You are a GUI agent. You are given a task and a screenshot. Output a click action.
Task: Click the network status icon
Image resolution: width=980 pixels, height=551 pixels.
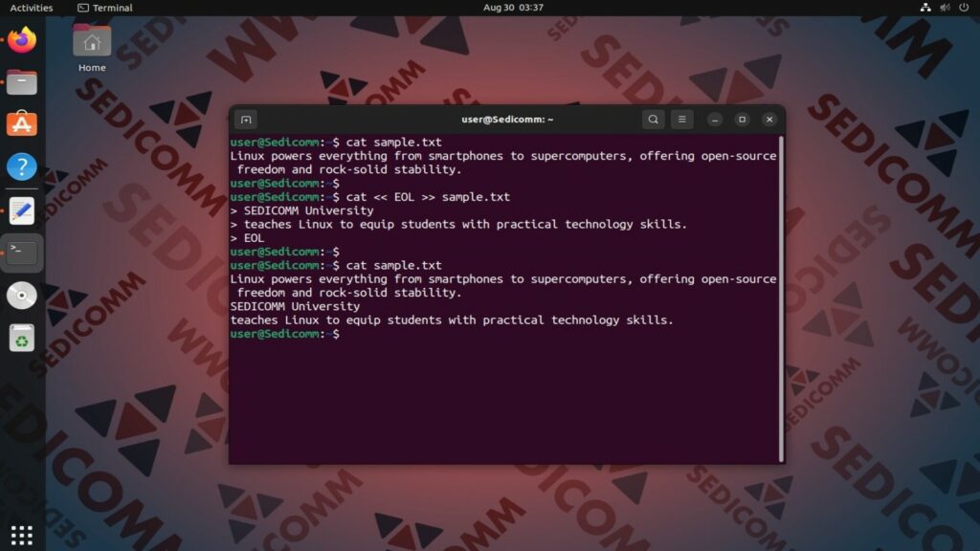(x=925, y=8)
